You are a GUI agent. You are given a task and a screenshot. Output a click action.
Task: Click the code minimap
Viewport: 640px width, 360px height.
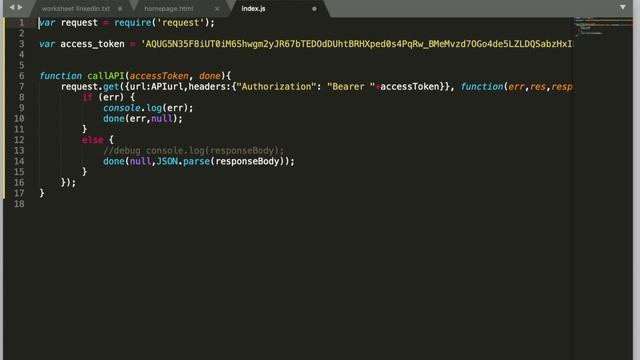[x=603, y=26]
